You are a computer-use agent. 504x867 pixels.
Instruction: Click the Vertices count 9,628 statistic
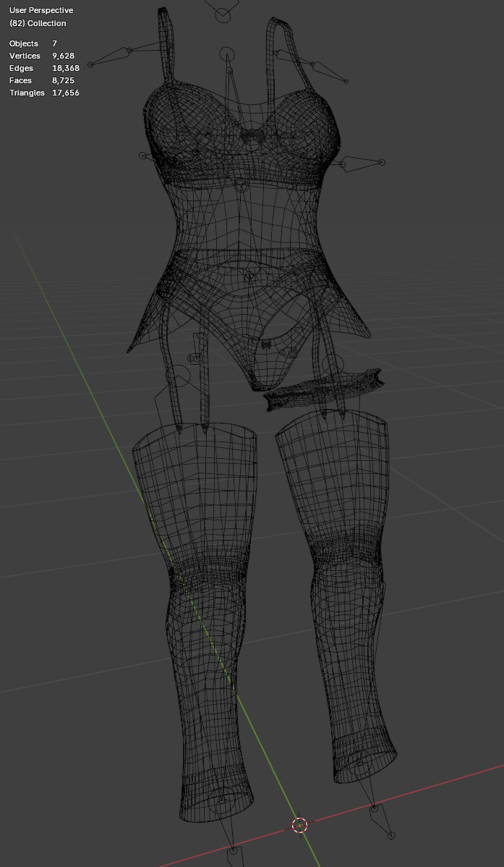[63, 56]
